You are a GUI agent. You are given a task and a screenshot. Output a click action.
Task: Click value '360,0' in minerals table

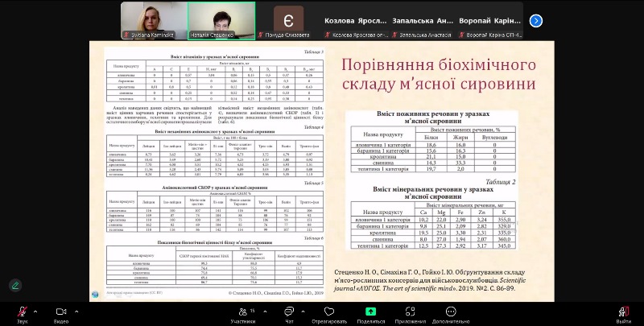coord(504,239)
